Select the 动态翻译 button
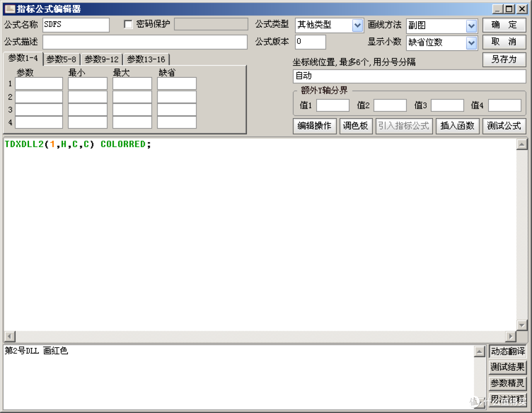This screenshot has height=413, width=532. pyautogui.click(x=507, y=351)
